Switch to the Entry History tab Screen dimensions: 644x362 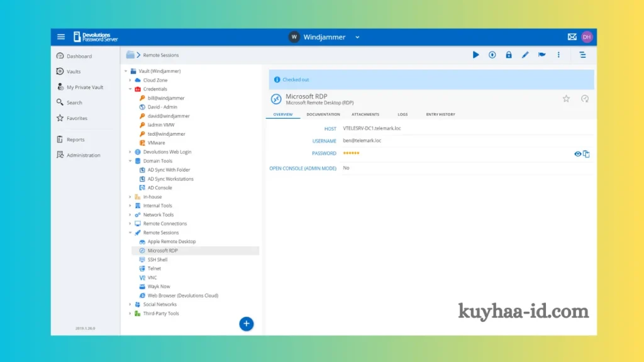click(x=440, y=114)
